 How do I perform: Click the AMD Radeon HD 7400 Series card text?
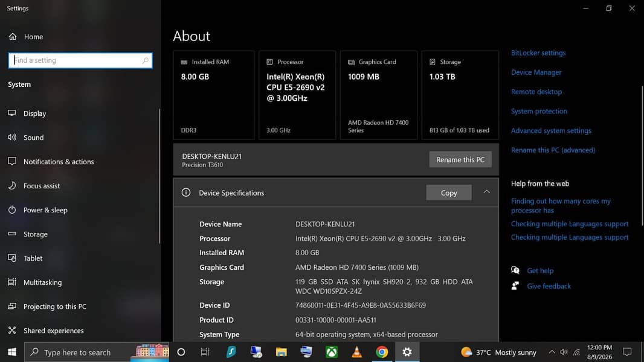pyautogui.click(x=378, y=126)
